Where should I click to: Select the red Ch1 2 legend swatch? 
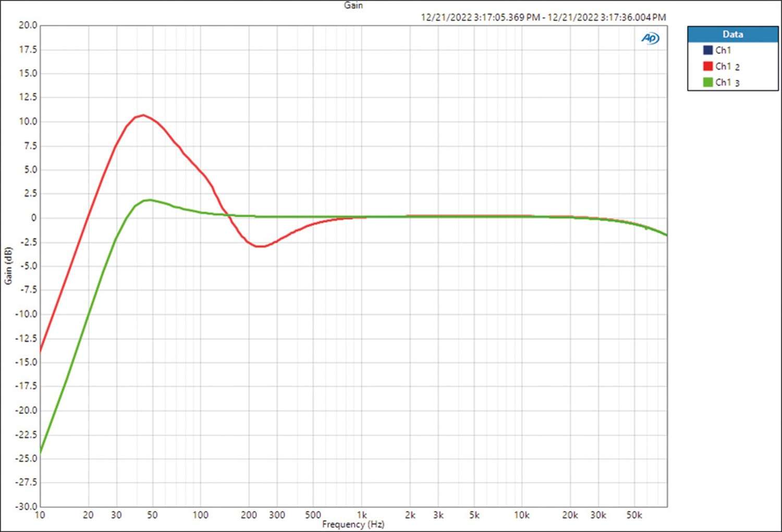(x=707, y=66)
